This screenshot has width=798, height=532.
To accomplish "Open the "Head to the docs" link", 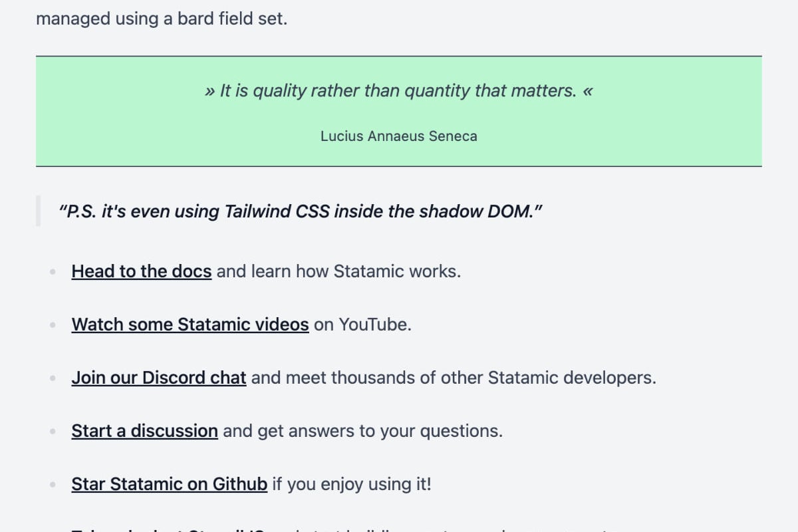I will [x=142, y=271].
